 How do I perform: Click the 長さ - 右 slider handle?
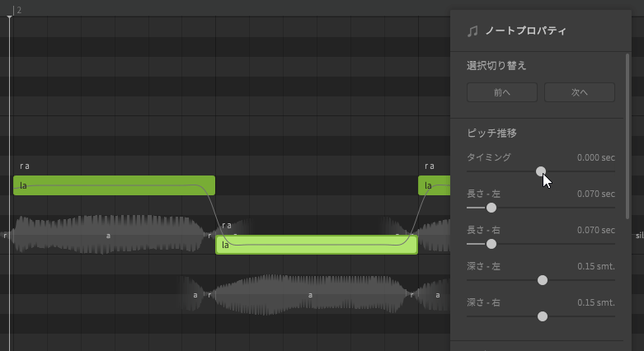coord(491,244)
